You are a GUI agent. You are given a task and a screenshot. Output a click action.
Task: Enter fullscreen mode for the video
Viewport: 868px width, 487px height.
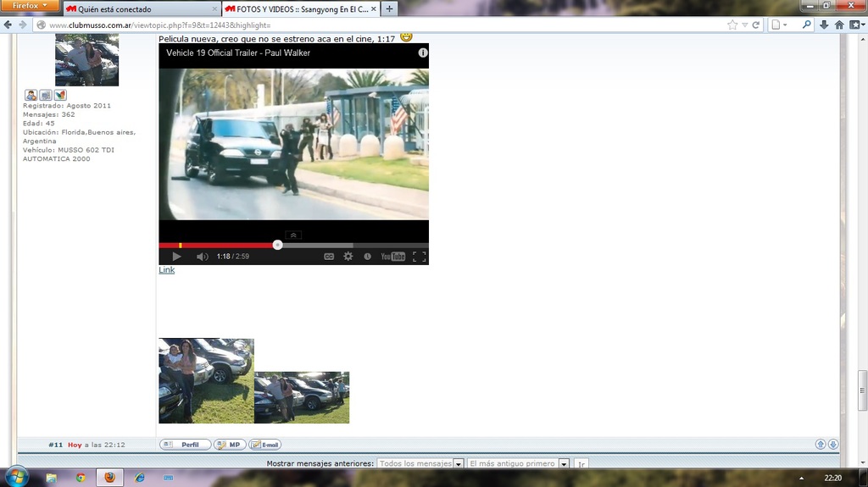[420, 257]
